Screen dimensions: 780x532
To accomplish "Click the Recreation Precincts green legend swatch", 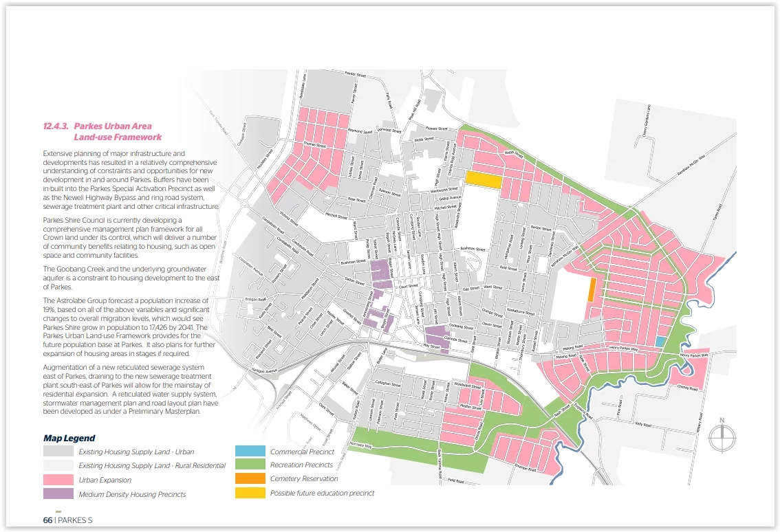I will [250, 465].
